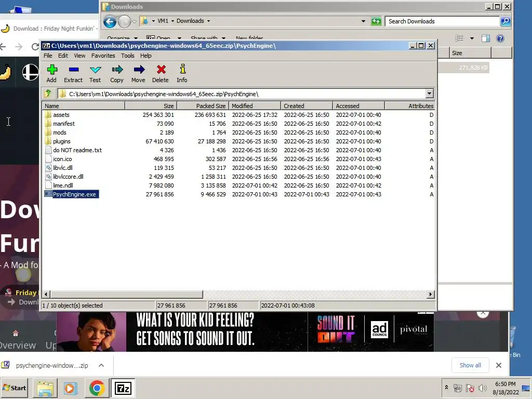Image resolution: width=532 pixels, height=399 pixels.
Task: Click the horizontal scrollbar right arrow
Action: pos(431,294)
